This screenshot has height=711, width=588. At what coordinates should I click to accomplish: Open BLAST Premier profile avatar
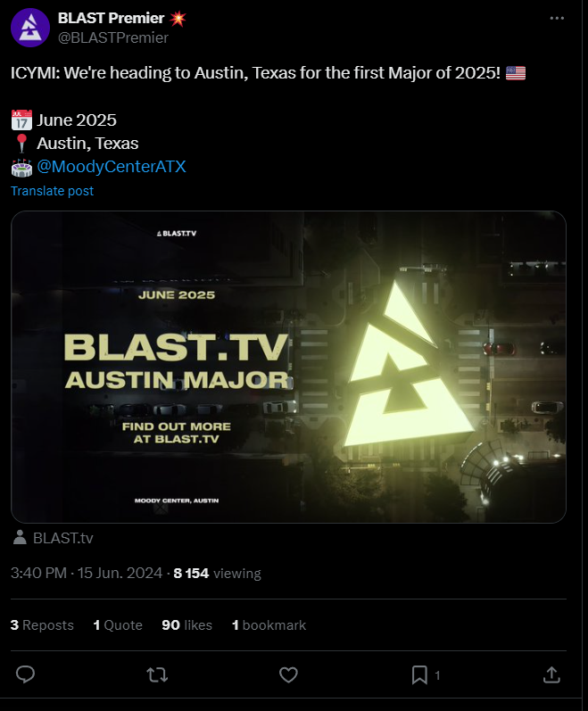[x=30, y=28]
